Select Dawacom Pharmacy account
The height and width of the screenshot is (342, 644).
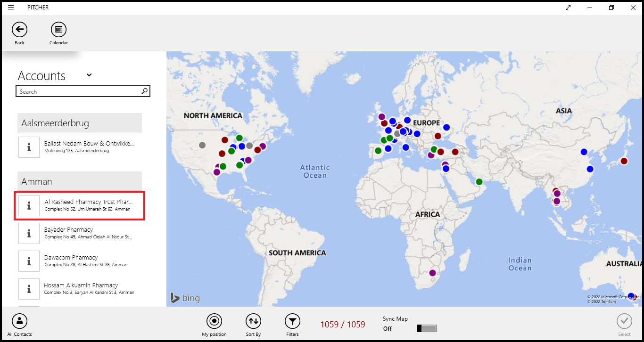[86, 261]
